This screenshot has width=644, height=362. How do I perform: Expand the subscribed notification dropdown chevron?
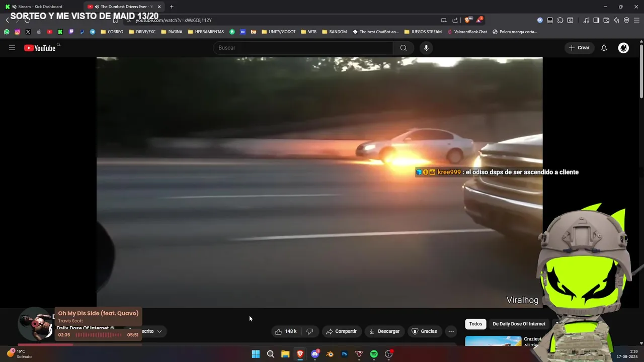coord(159,331)
